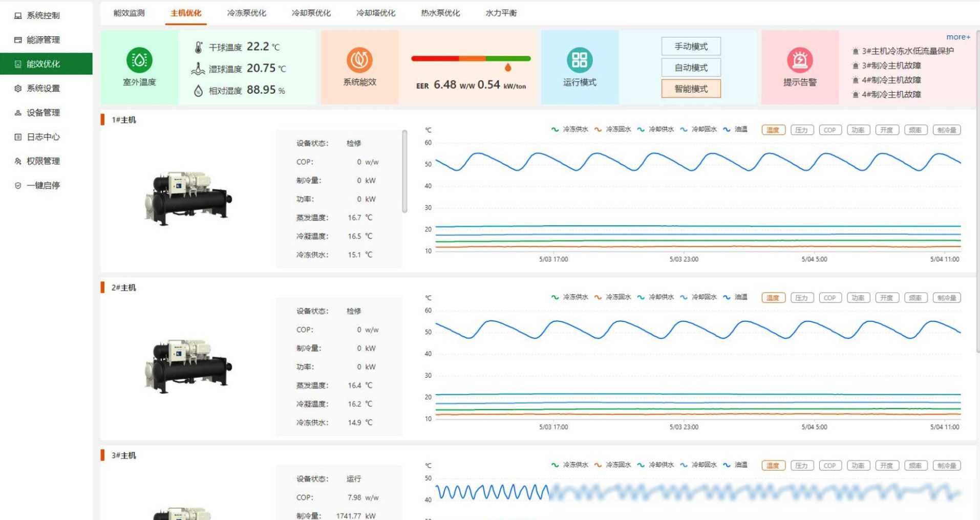Open more+ alarms link
This screenshot has height=520, width=980.
958,37
